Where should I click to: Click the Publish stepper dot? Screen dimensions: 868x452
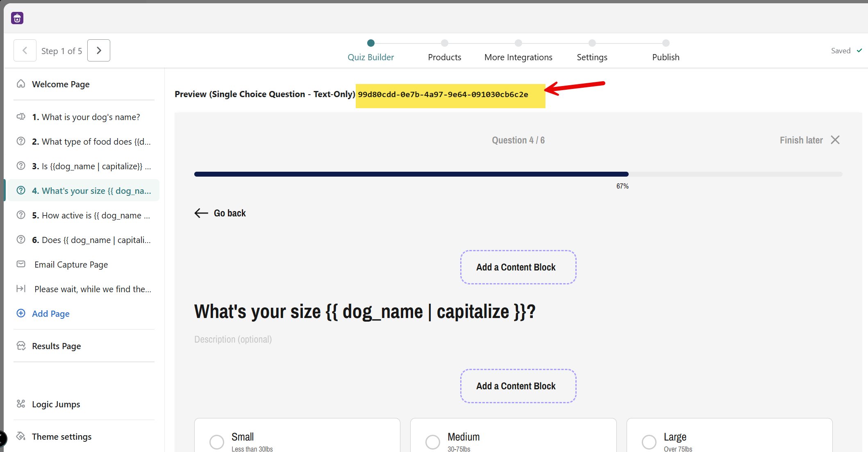(x=666, y=43)
